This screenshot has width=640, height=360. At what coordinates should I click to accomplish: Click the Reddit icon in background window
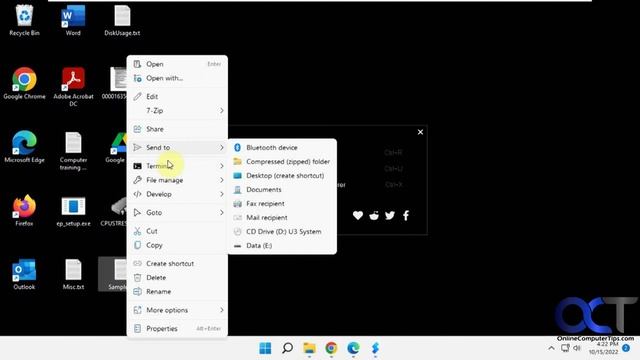coord(374,216)
